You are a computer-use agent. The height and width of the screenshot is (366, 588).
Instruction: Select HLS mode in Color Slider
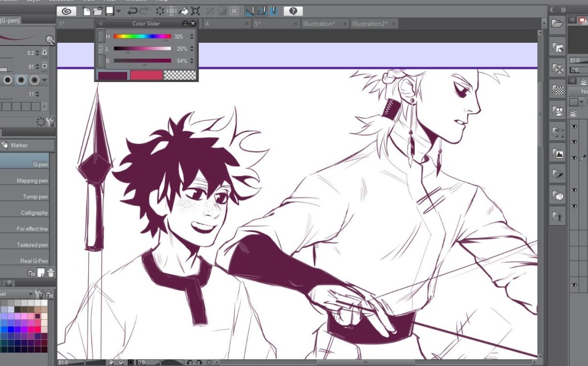point(100,48)
